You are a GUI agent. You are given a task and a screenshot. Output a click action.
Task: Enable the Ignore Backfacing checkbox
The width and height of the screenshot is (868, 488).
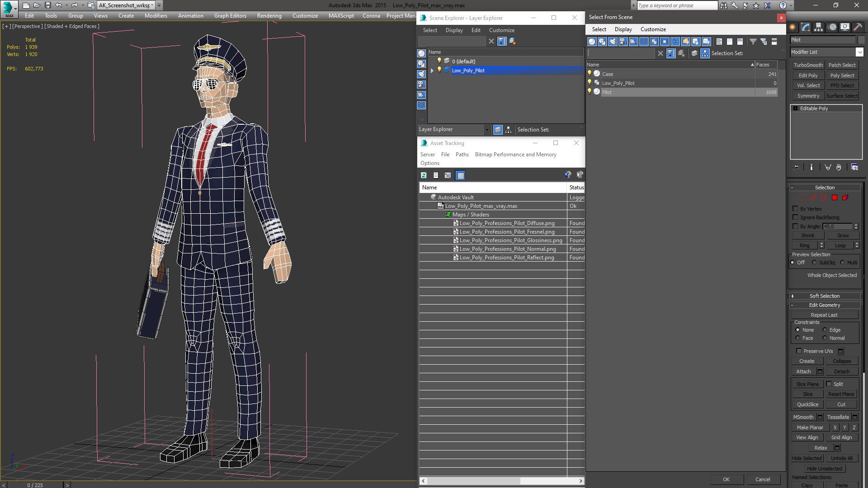(x=796, y=217)
